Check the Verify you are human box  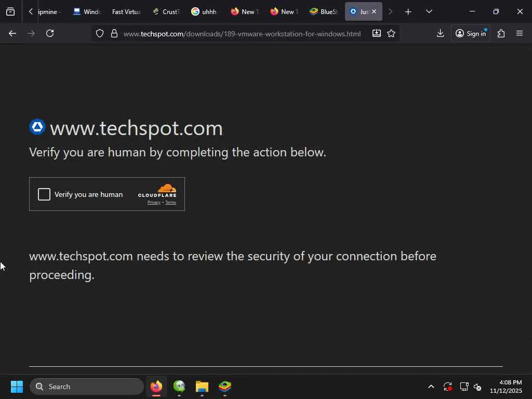pyautogui.click(x=44, y=194)
